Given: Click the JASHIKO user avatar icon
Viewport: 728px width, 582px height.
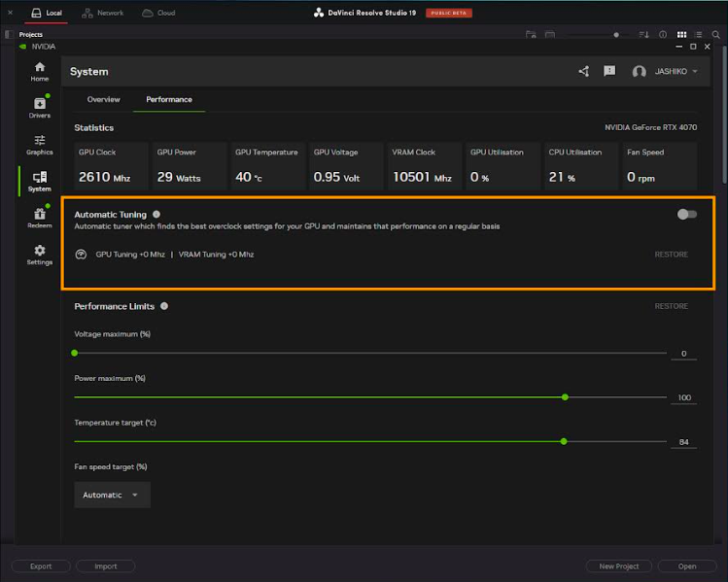Looking at the screenshot, I should coord(640,72).
